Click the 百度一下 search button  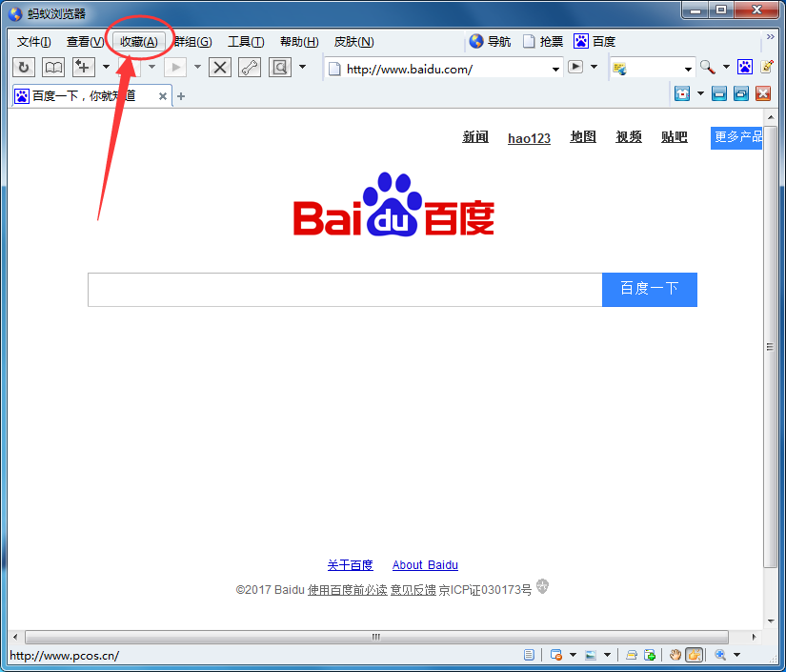point(649,290)
